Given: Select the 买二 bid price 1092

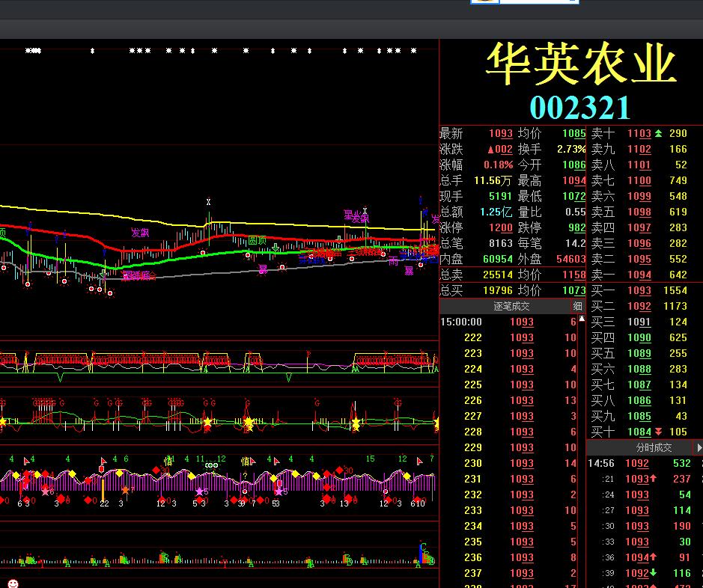Looking at the screenshot, I should pyautogui.click(x=639, y=306).
